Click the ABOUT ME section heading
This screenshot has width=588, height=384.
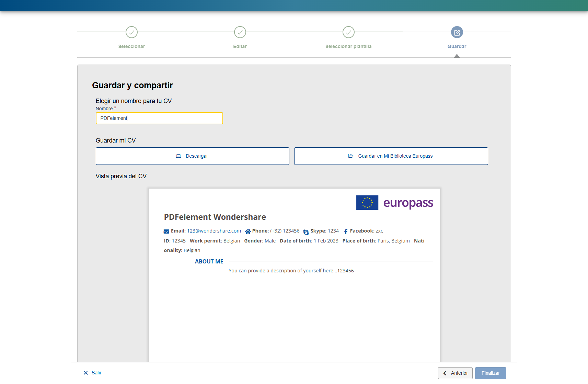[209, 262]
